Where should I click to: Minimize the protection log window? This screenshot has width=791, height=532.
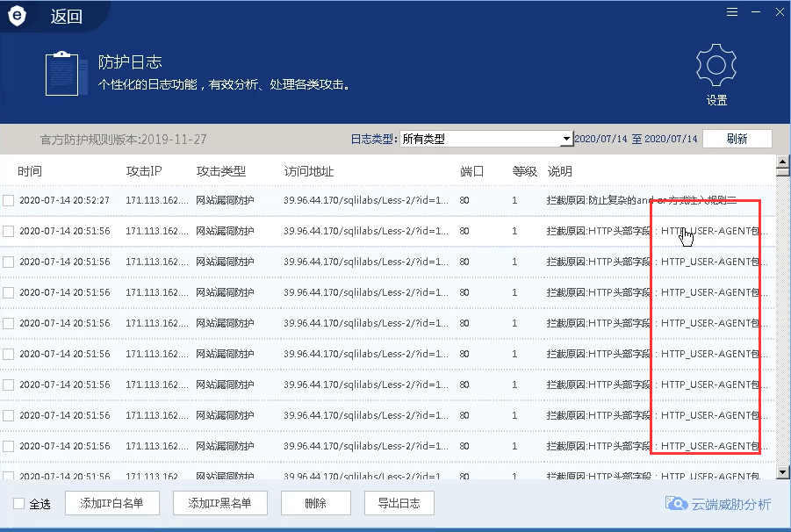coord(756,12)
